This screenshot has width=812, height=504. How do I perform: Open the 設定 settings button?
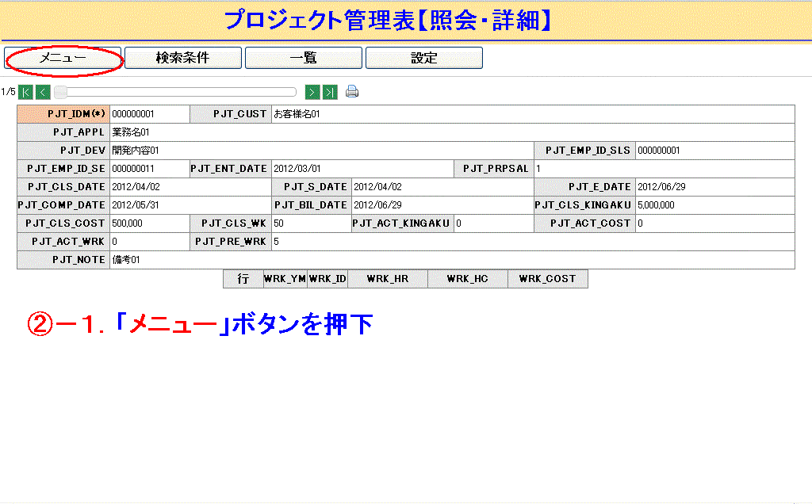(x=423, y=58)
